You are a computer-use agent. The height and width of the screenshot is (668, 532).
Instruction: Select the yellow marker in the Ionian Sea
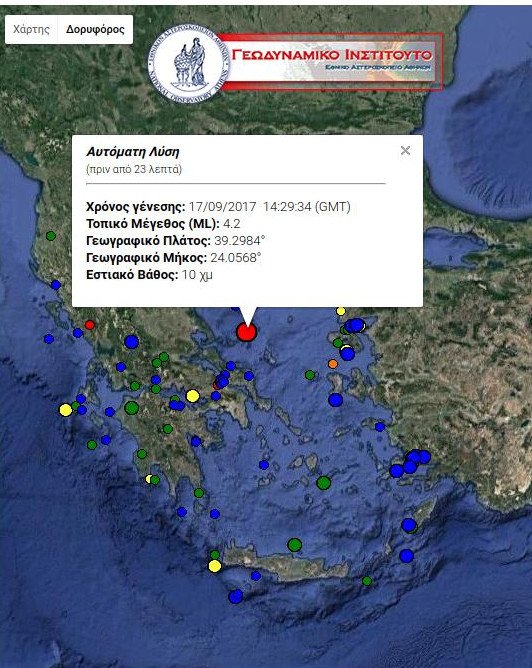pos(66,410)
